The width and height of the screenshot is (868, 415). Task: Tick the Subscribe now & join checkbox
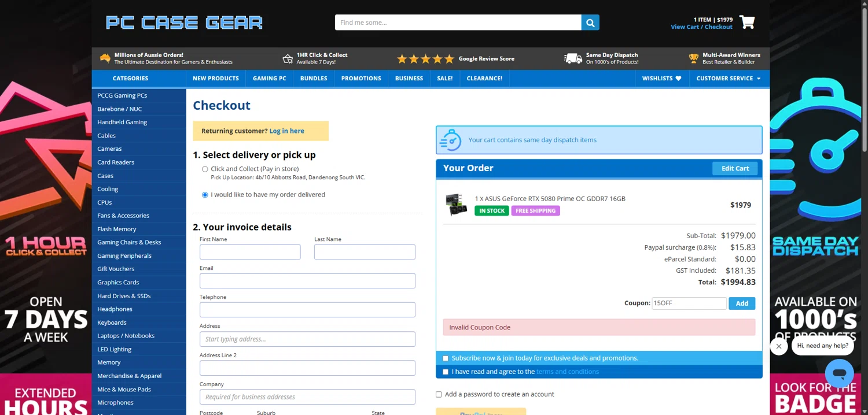(446, 358)
